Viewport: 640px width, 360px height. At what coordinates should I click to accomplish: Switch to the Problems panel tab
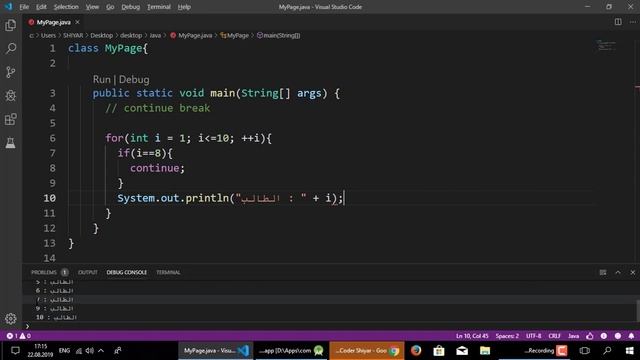pyautogui.click(x=44, y=272)
